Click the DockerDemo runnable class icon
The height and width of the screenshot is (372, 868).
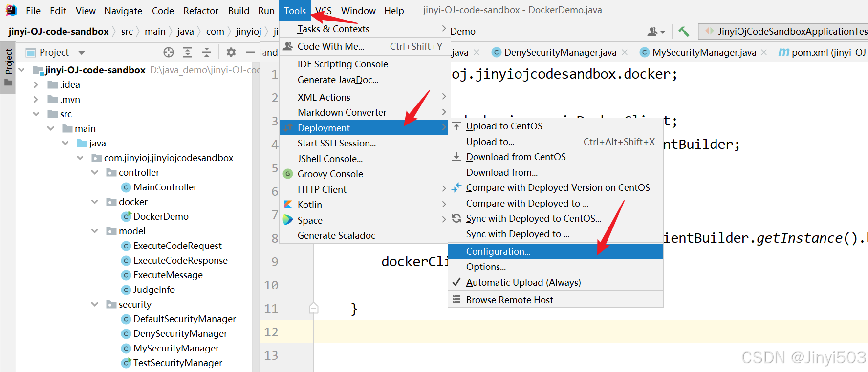pos(126,216)
